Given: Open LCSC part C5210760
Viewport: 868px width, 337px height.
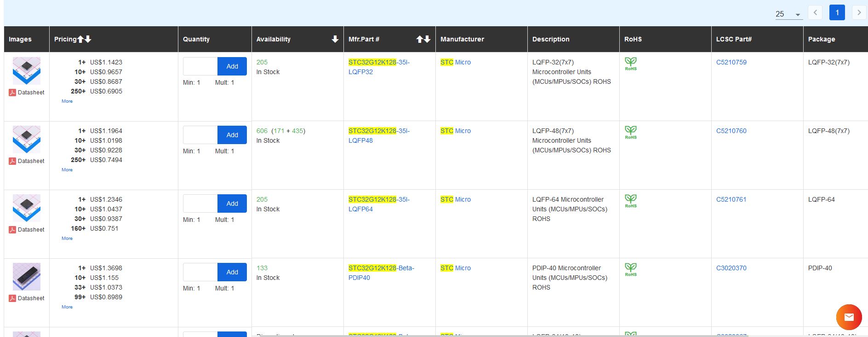Looking at the screenshot, I should pyautogui.click(x=731, y=131).
